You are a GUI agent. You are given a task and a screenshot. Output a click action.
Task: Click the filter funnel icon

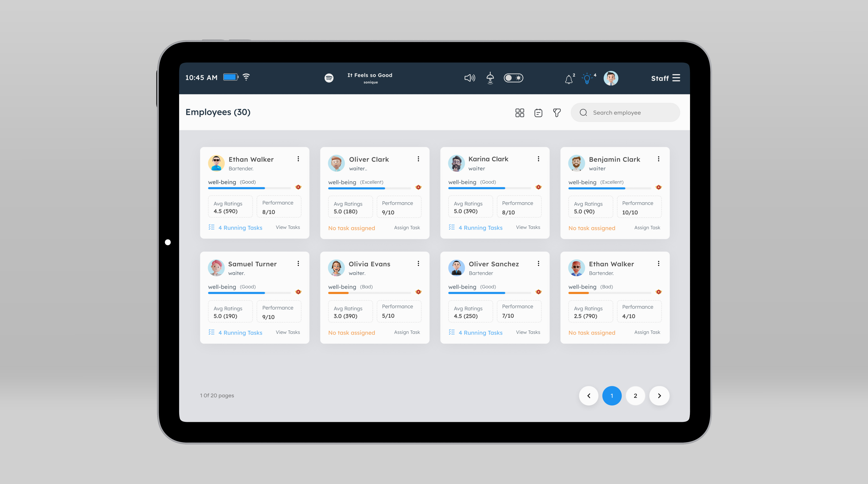click(557, 113)
